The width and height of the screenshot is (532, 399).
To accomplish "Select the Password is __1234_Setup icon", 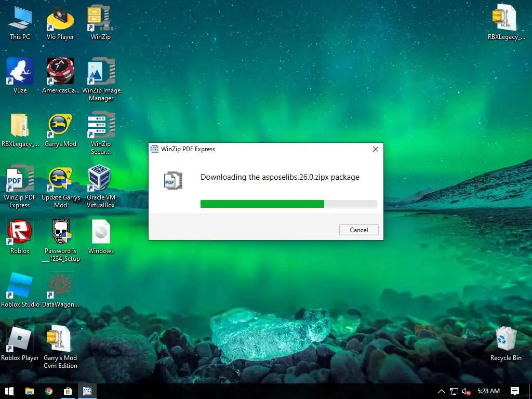I will coord(61,241).
